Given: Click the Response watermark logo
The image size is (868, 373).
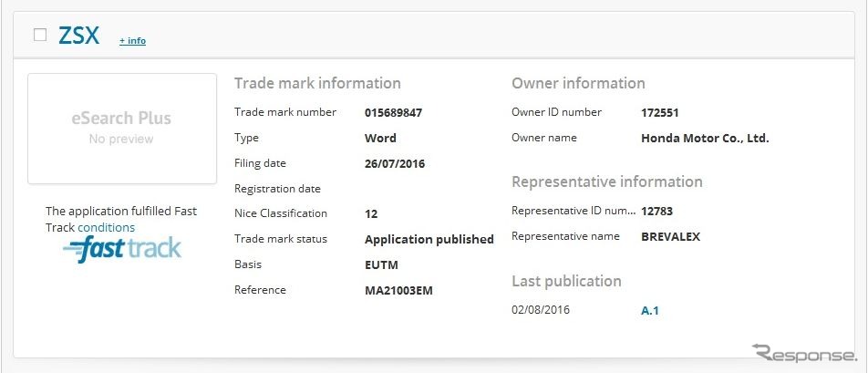Looking at the screenshot, I should [803, 353].
